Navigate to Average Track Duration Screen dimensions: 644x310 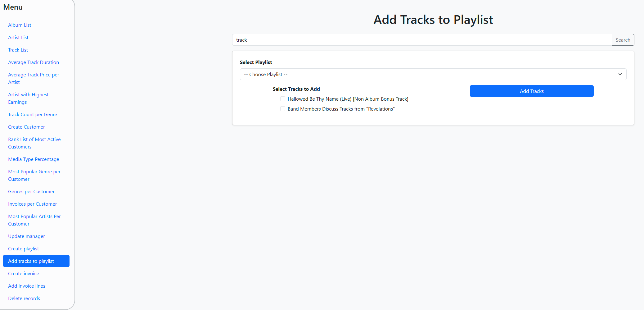click(34, 62)
